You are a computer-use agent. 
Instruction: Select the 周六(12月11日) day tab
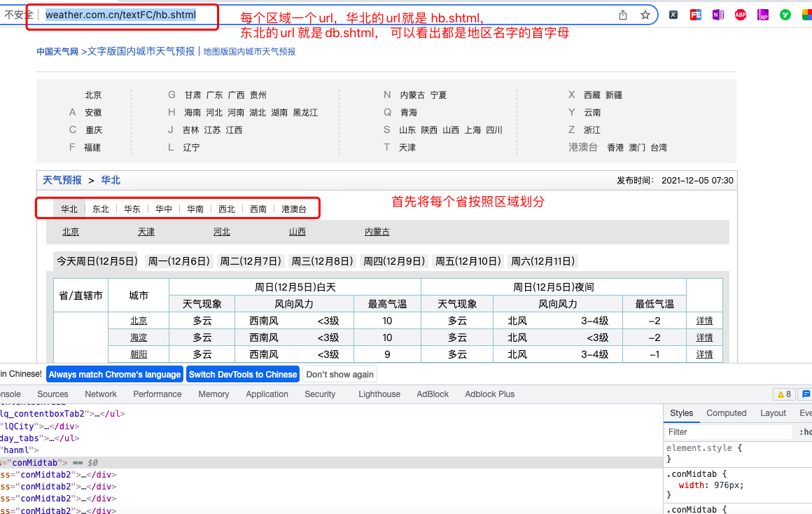coord(543,261)
